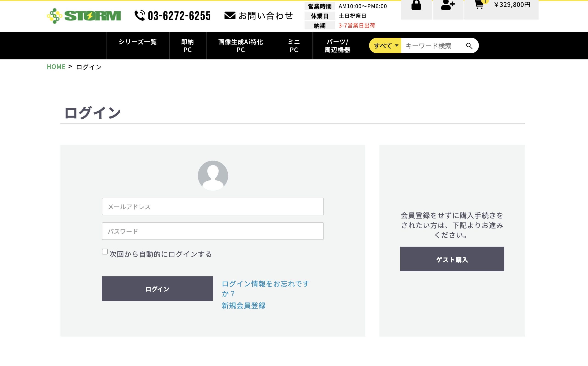This screenshot has width=588, height=366.
Task: Click the STORM logo
Action: pyautogui.click(x=84, y=16)
